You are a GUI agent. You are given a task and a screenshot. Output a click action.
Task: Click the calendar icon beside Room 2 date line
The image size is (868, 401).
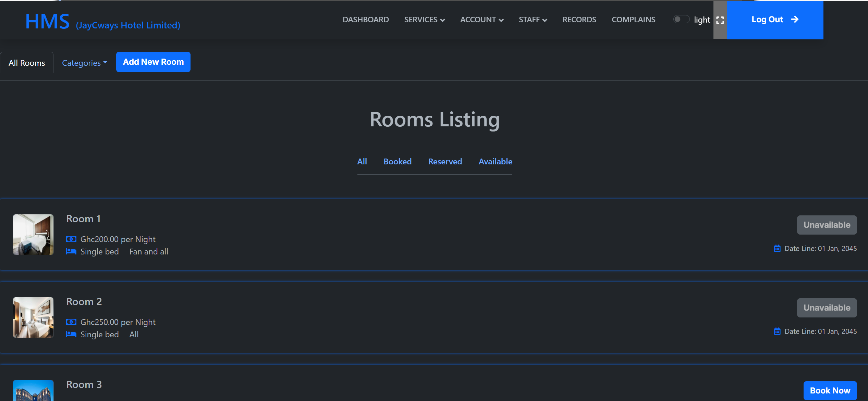(778, 331)
